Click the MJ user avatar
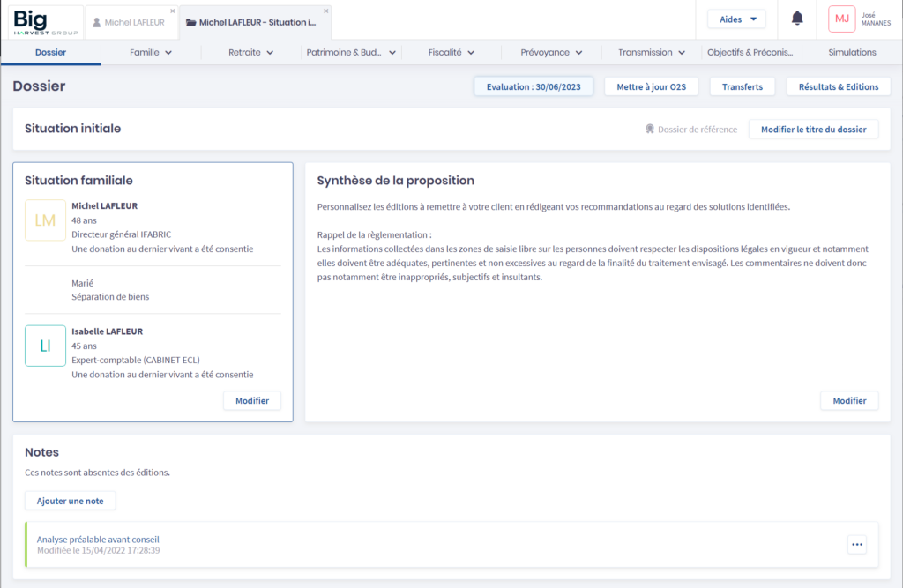Image resolution: width=903 pixels, height=588 pixels. 842,19
